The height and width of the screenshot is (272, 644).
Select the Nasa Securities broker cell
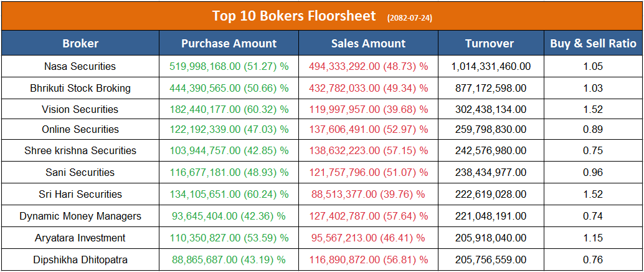[80, 66]
